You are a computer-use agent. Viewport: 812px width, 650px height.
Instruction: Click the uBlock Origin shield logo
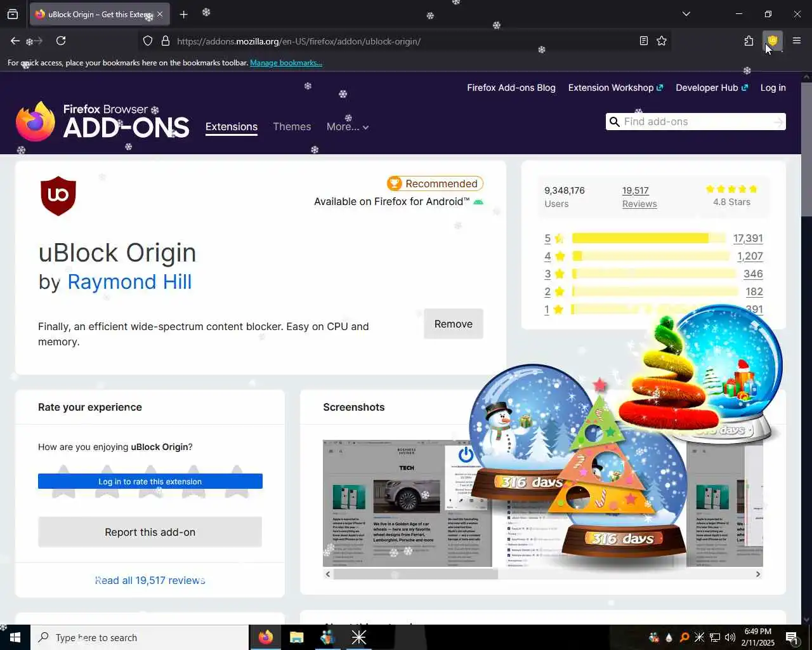[x=58, y=196]
